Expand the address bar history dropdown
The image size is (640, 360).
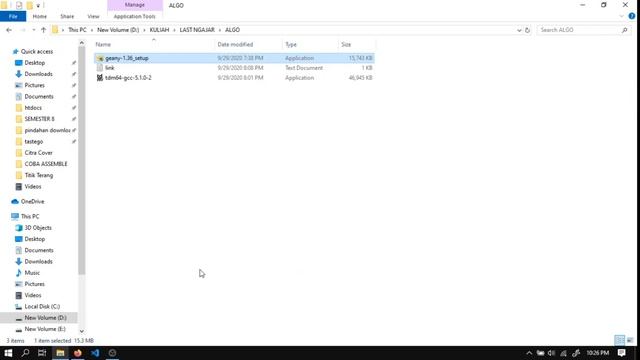(x=519, y=30)
